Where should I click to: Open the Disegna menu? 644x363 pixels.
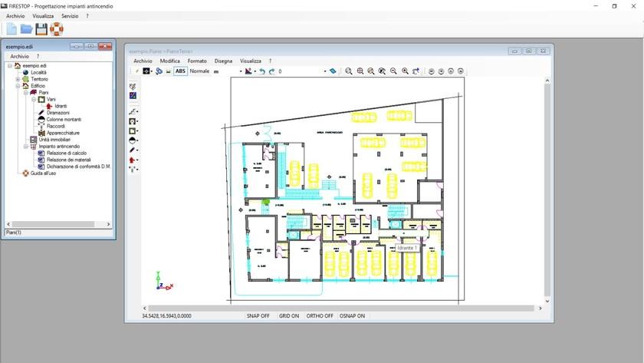[x=223, y=61]
